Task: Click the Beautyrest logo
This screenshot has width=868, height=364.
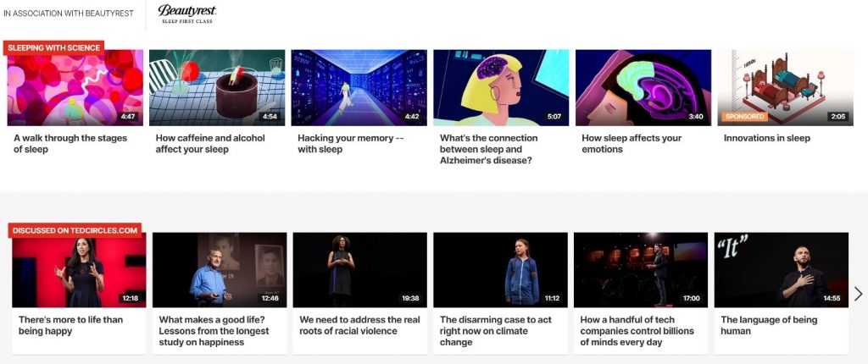Action: (x=187, y=14)
